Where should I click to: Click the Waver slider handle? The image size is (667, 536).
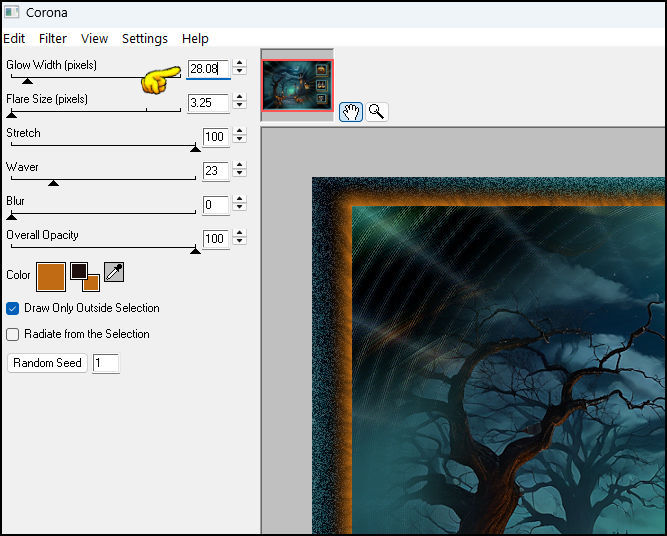point(53,183)
